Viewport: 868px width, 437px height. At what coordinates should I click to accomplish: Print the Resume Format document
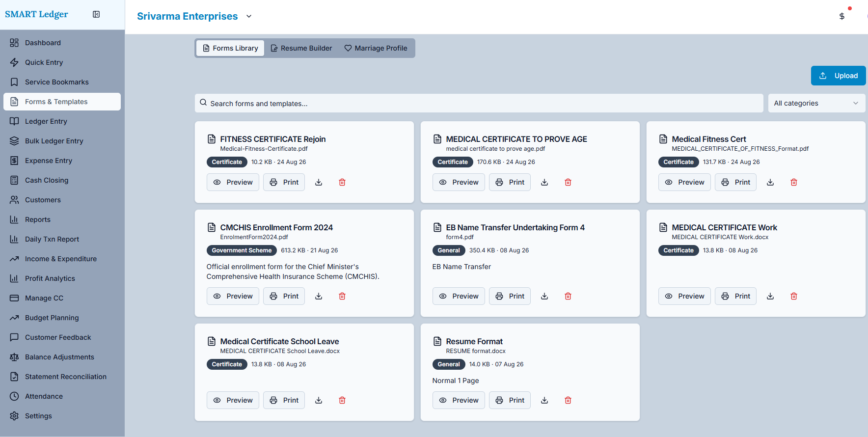tap(510, 400)
